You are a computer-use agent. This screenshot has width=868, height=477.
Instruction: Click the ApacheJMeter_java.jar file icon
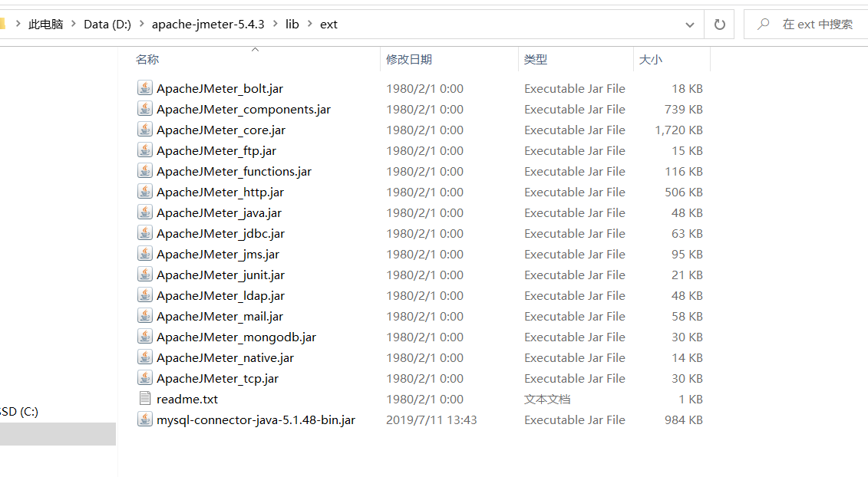coord(145,212)
